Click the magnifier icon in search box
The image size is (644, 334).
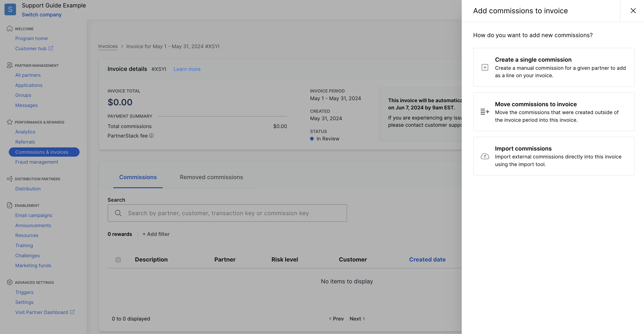point(118,213)
